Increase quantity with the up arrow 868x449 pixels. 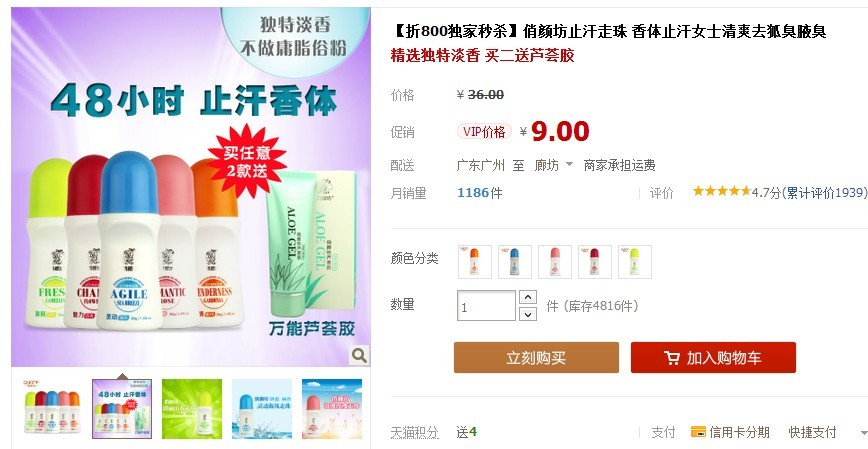pyautogui.click(x=528, y=297)
